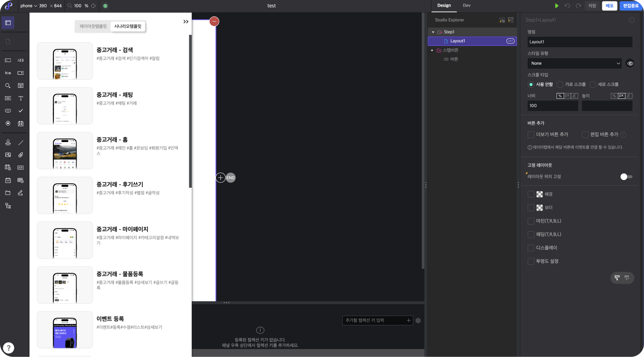Enable the 레이아웃 위치 고정 switch
This screenshot has height=357, width=644.
click(626, 177)
